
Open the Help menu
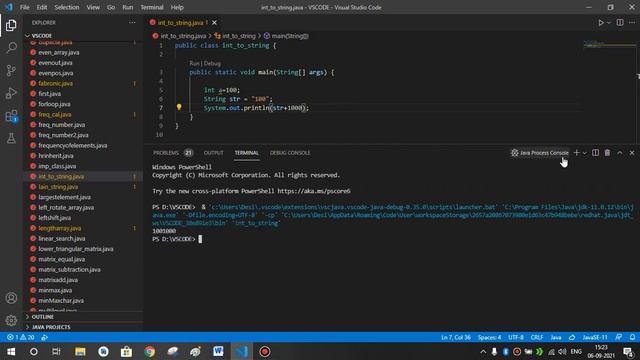coord(177,7)
